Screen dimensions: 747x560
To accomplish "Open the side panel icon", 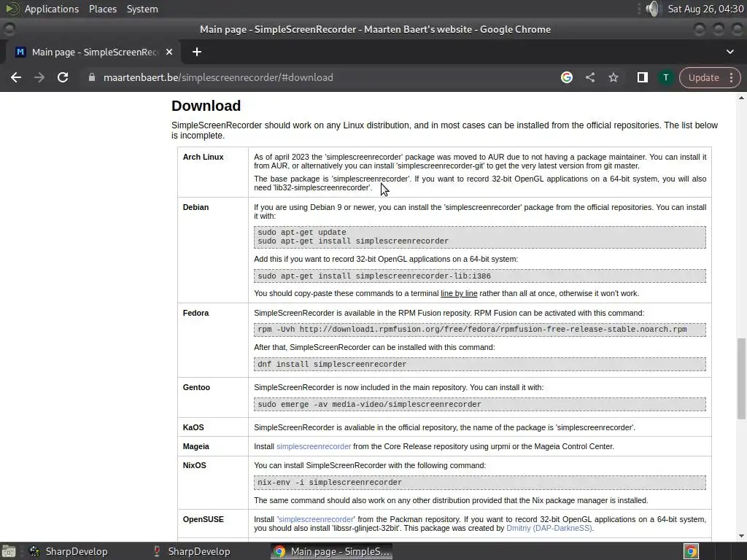I will (x=642, y=77).
